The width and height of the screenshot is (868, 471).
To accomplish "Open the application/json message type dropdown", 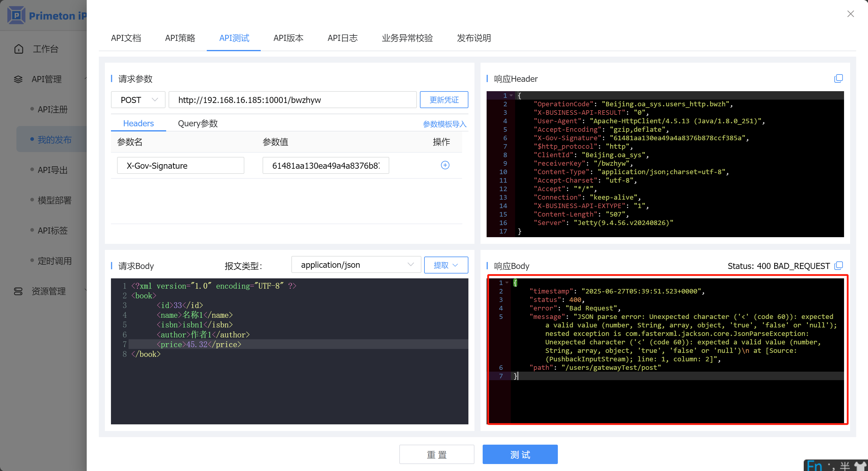I will click(x=356, y=265).
